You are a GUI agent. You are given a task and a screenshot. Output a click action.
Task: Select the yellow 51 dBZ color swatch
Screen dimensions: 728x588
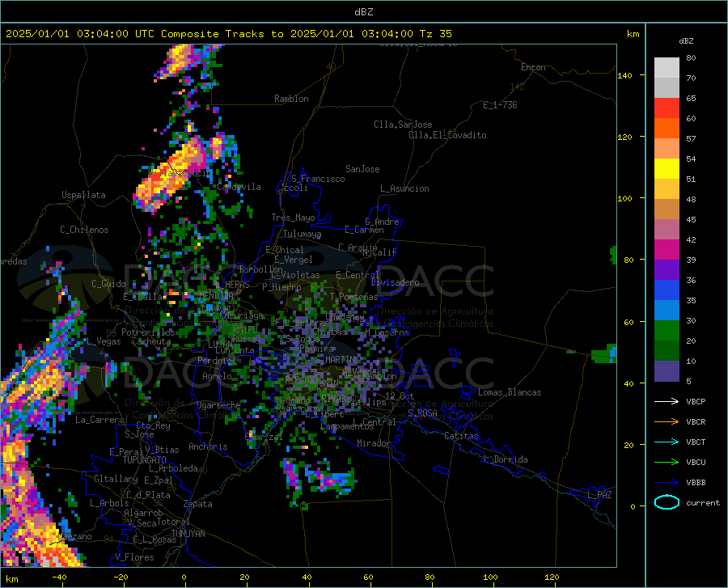coord(667,169)
